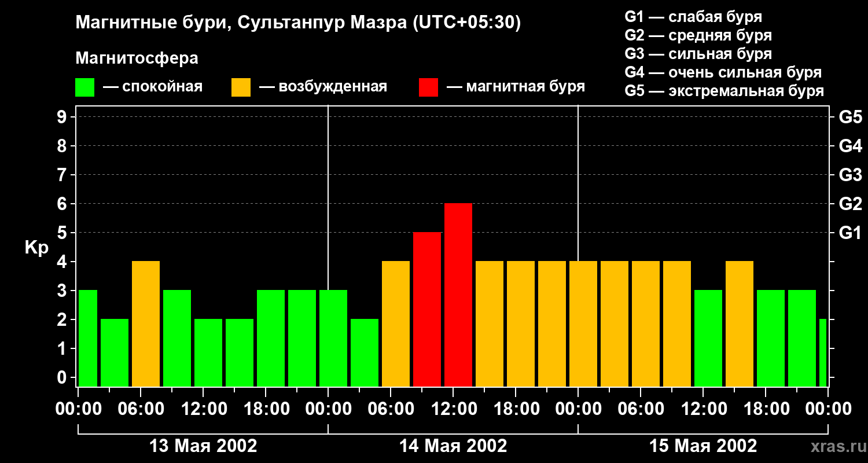This screenshot has width=868, height=463.
Task: Click the 'G1' label on the right axis
Action: tap(851, 233)
